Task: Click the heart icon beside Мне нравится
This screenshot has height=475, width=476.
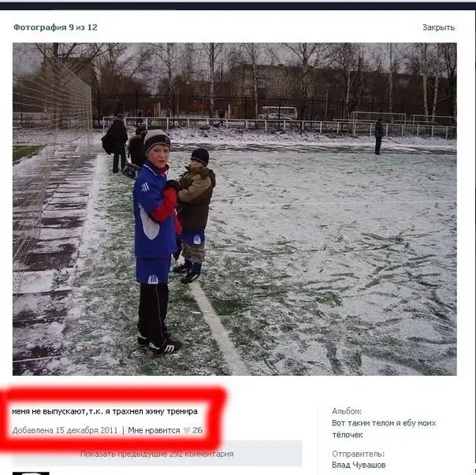Action: pos(187,430)
